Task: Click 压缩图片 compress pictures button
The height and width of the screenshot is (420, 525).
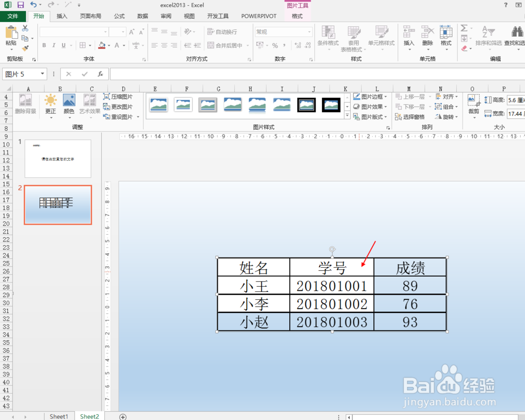Action: pos(118,97)
